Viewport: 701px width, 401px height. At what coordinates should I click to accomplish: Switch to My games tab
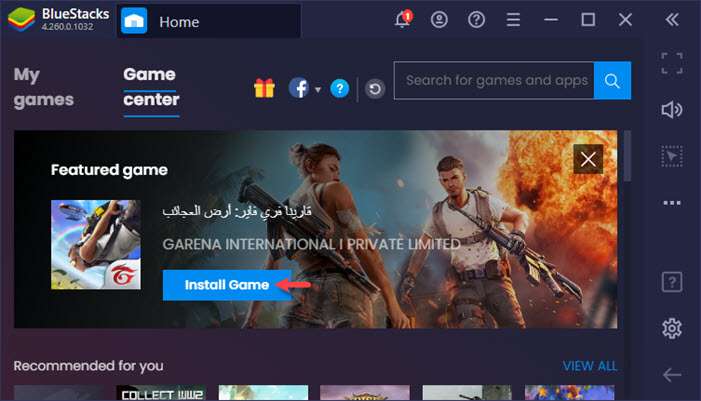tap(43, 87)
